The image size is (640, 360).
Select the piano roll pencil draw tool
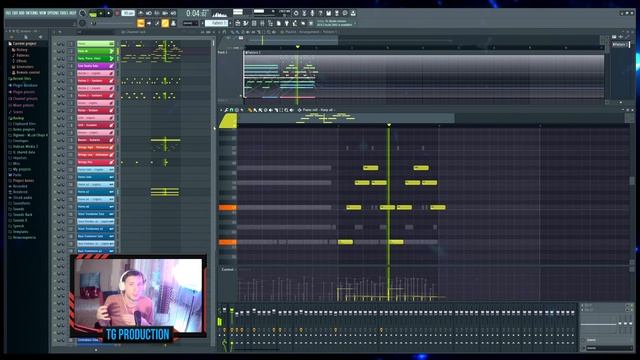click(250, 110)
